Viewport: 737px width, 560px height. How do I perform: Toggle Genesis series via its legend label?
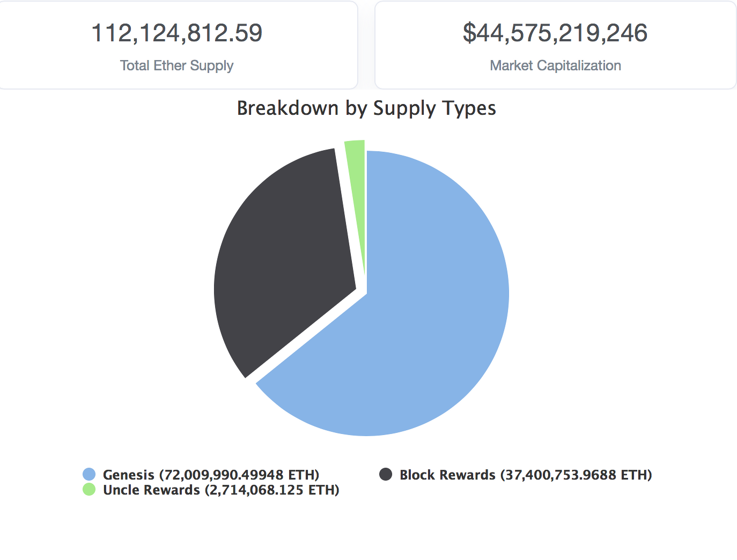pos(211,475)
